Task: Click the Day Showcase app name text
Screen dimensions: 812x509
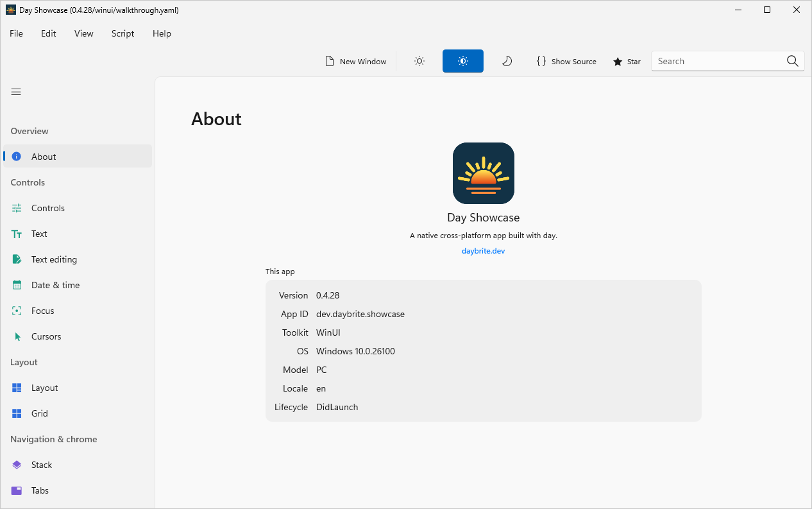Action: 484,218
